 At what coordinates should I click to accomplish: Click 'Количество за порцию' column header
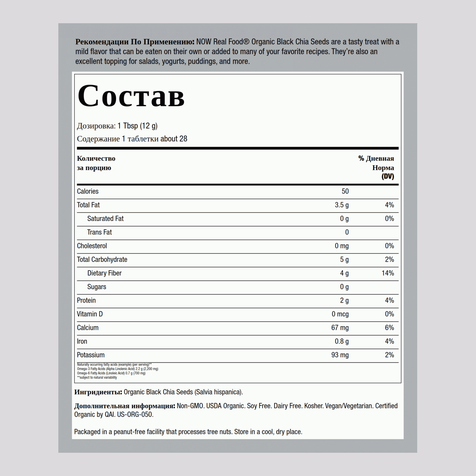pyautogui.click(x=96, y=163)
